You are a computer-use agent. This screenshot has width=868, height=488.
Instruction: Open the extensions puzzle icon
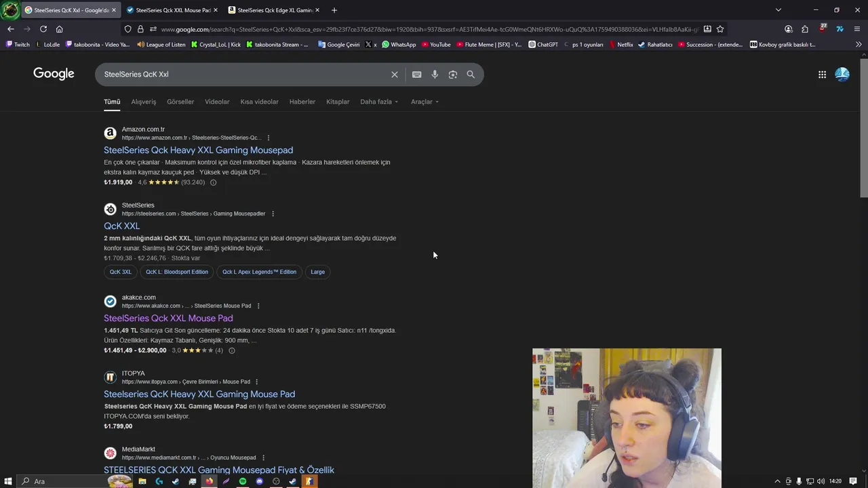tap(805, 29)
